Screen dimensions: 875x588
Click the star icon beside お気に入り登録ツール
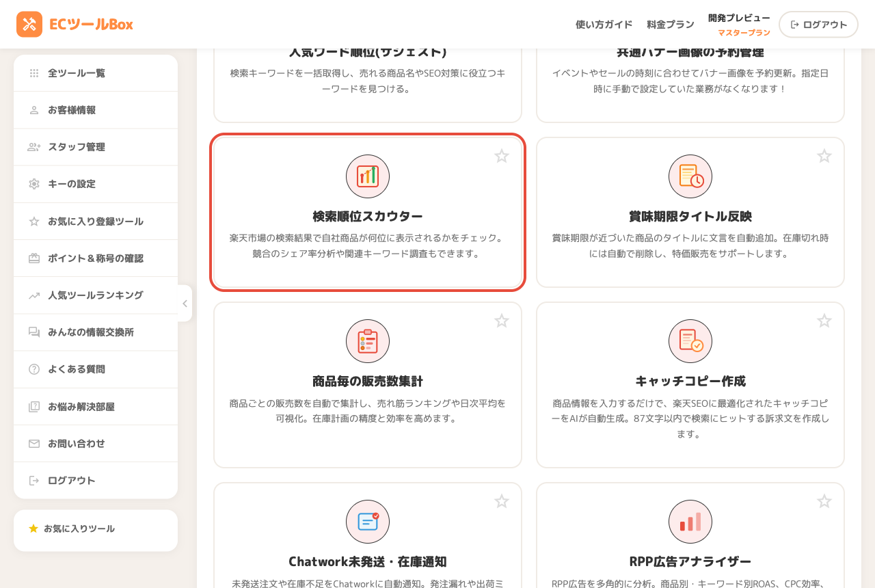tap(34, 222)
